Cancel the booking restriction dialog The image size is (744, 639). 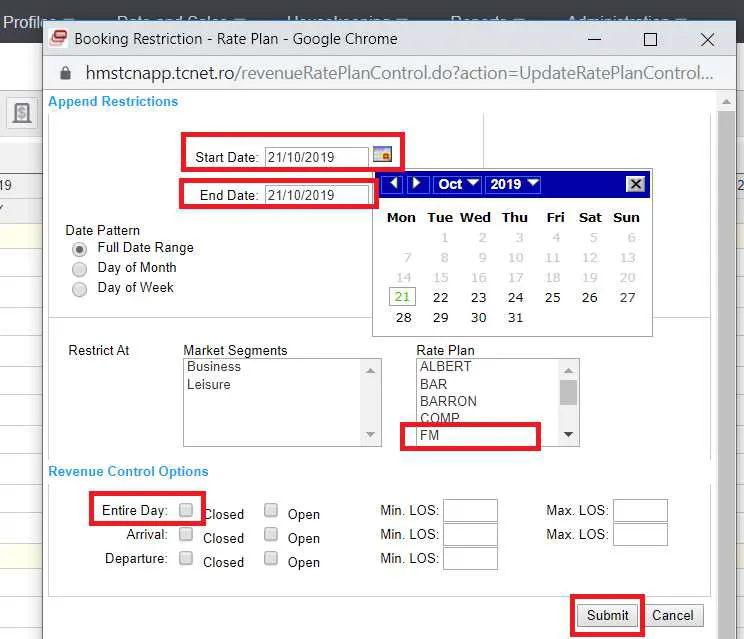tap(672, 615)
